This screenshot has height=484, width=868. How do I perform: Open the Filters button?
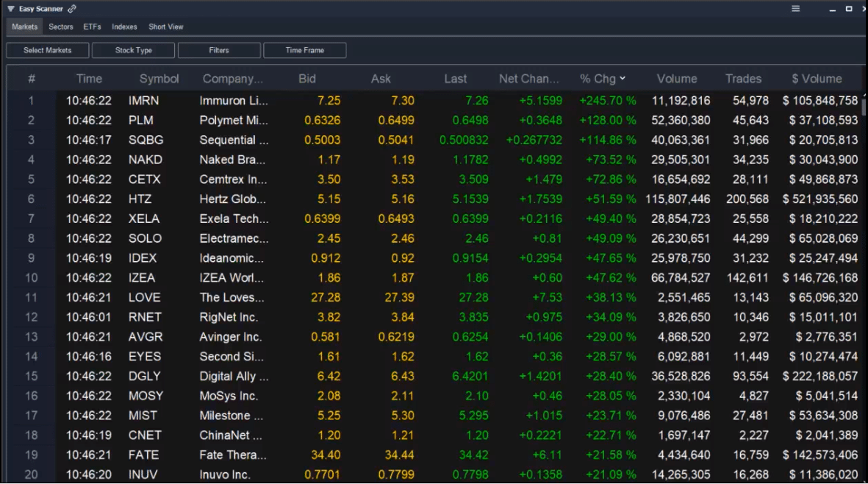tap(219, 51)
